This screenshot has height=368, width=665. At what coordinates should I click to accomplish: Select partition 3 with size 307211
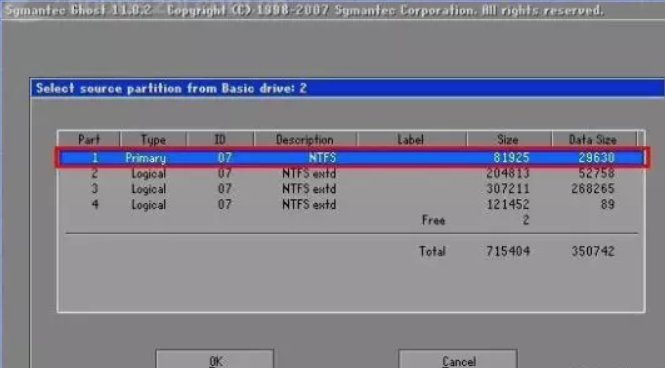pyautogui.click(x=352, y=189)
